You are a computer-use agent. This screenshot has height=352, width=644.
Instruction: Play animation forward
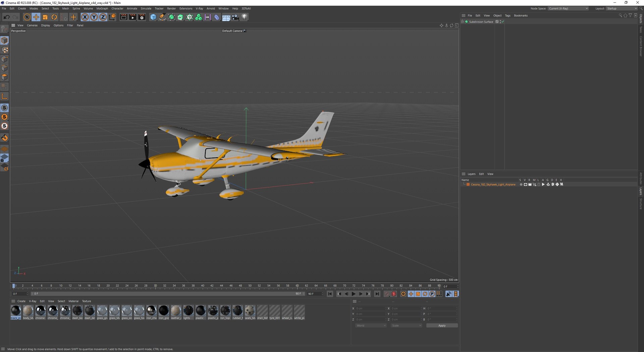click(x=354, y=294)
